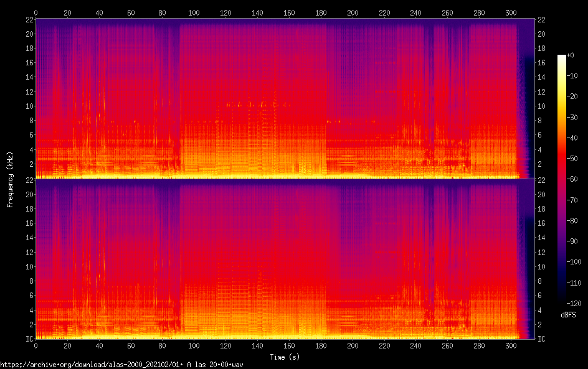
Task: Click inside the upper channel spectrogram plot
Action: click(285, 98)
